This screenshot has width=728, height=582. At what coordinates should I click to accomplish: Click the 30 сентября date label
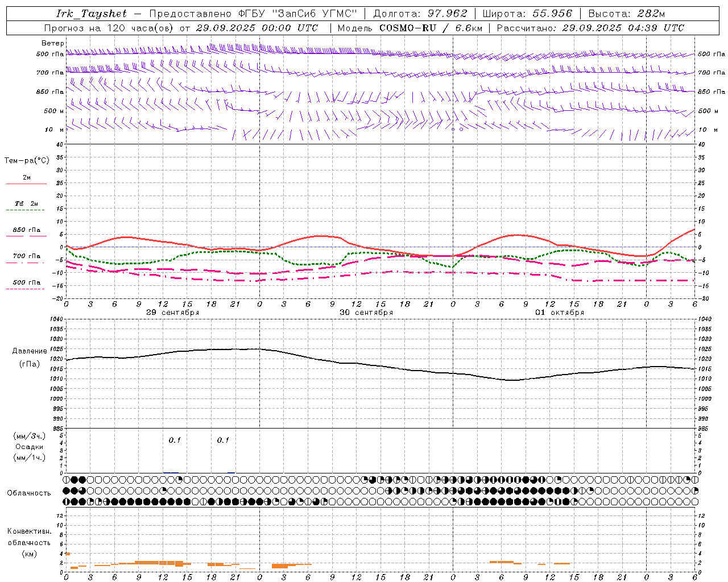click(366, 313)
